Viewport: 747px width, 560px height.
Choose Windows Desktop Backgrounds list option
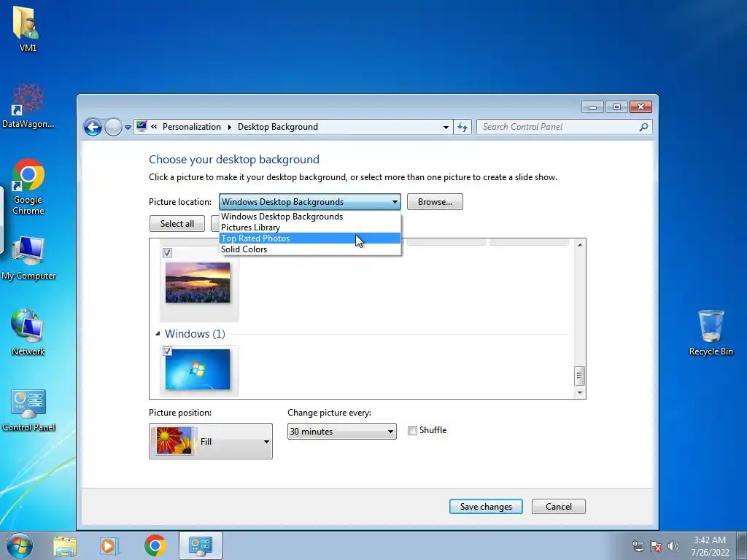(x=310, y=216)
